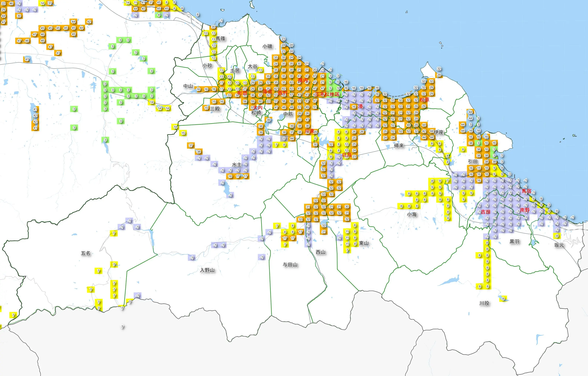Click the red 白鳥 map label
Image resolution: width=588 pixels, height=376 pixels.
point(346,155)
